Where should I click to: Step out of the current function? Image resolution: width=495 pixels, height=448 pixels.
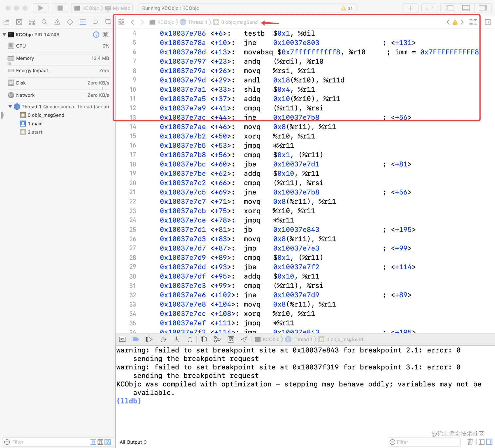[x=190, y=339]
